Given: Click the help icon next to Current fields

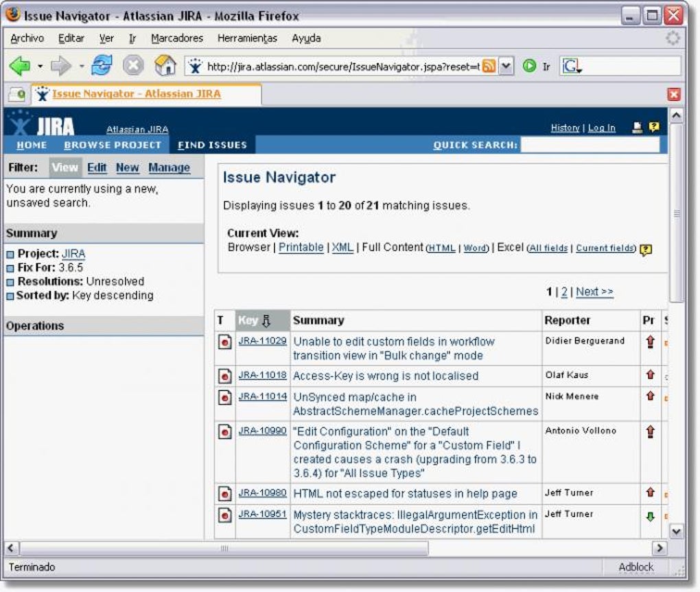Looking at the screenshot, I should pyautogui.click(x=646, y=250).
